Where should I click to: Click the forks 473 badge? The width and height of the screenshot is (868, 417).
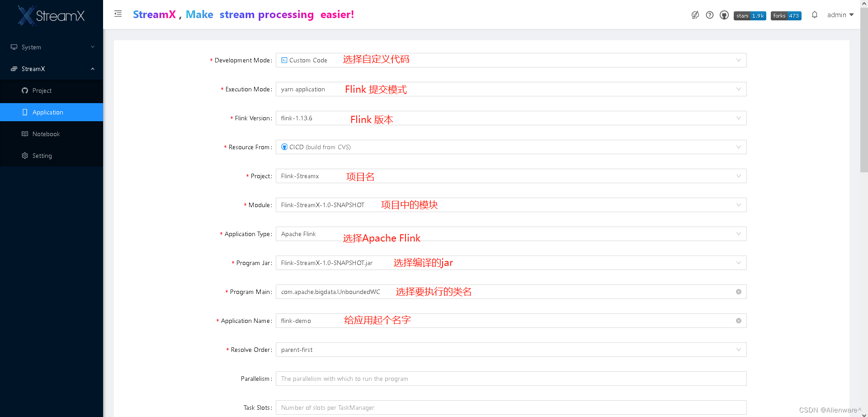tap(786, 16)
